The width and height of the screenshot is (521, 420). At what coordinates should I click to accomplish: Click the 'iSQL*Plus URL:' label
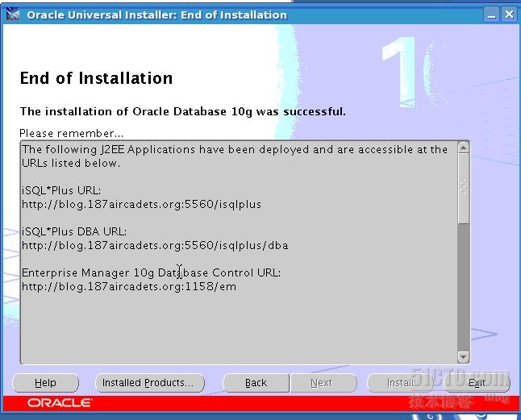[61, 190]
